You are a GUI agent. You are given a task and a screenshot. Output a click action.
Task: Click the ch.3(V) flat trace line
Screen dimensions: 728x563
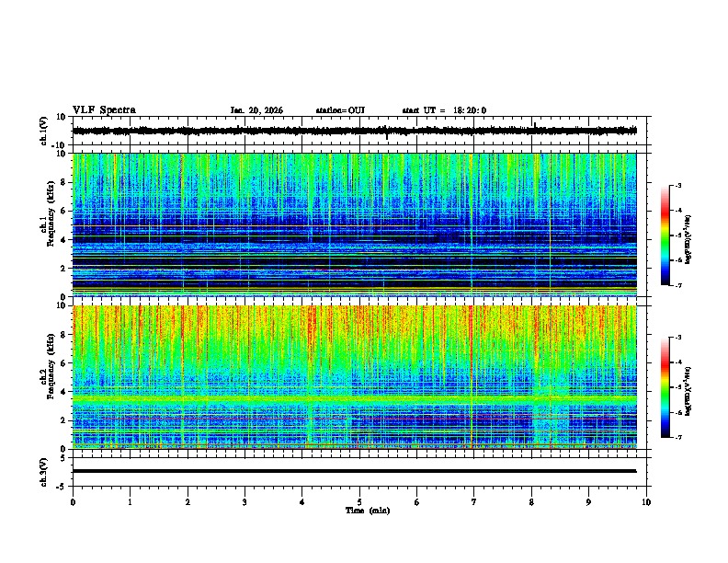pyautogui.click(x=355, y=471)
